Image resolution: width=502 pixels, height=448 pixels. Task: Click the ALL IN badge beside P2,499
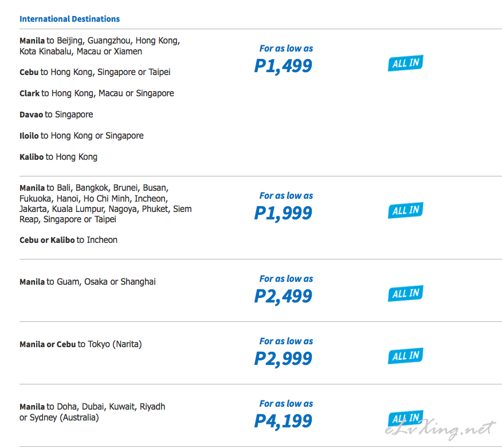pos(405,293)
